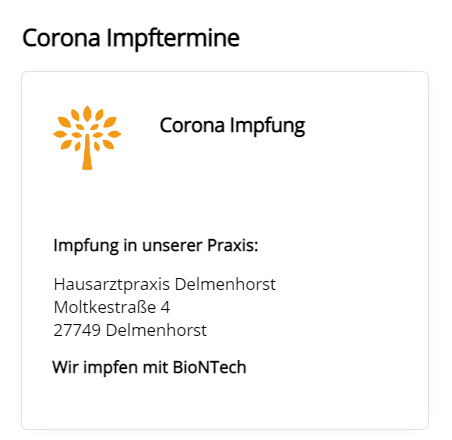Select the Hausarztpraxis Delmenhorst name line
The image size is (452, 440).
[x=165, y=285]
